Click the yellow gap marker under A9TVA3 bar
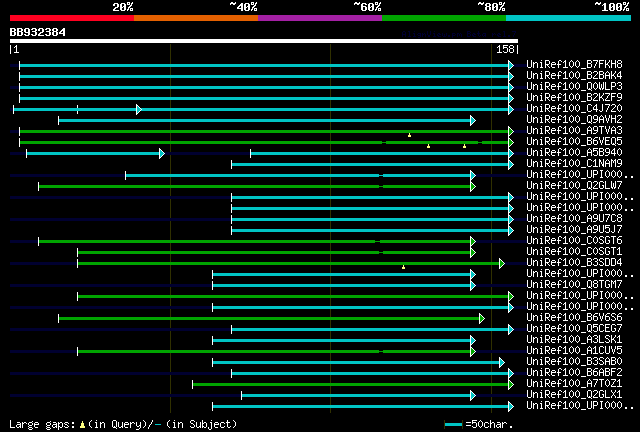 point(409,135)
